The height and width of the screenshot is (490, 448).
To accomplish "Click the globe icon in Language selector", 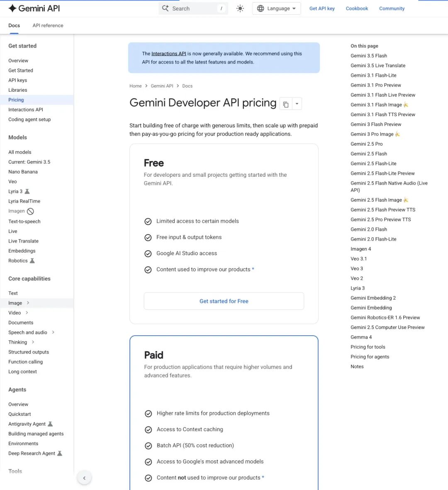I will pyautogui.click(x=261, y=8).
